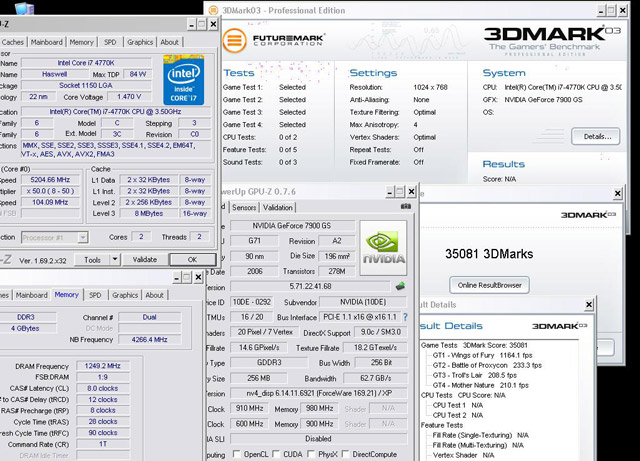Screen dimensions: 640x461
Task: Check the PhysX computing checkbox
Action: point(311,454)
